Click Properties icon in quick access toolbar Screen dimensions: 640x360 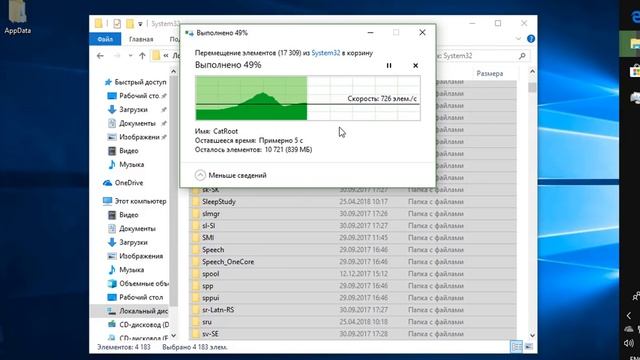tap(117, 24)
